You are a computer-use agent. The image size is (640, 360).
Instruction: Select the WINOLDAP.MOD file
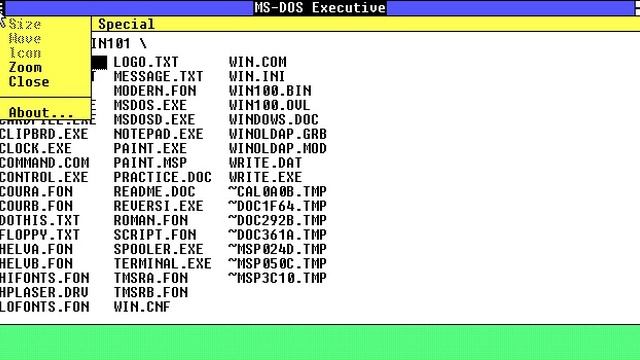(278, 148)
